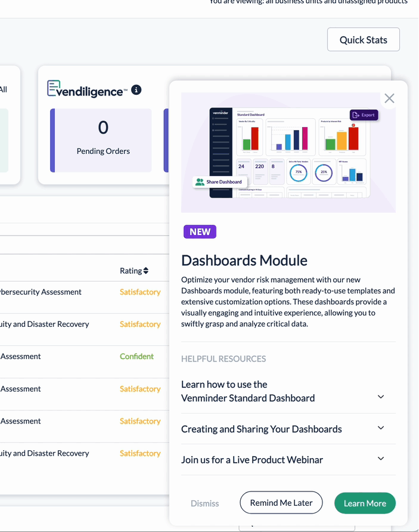
Task: Expand Join us for a Live Product Webinar
Action: [x=288, y=460]
